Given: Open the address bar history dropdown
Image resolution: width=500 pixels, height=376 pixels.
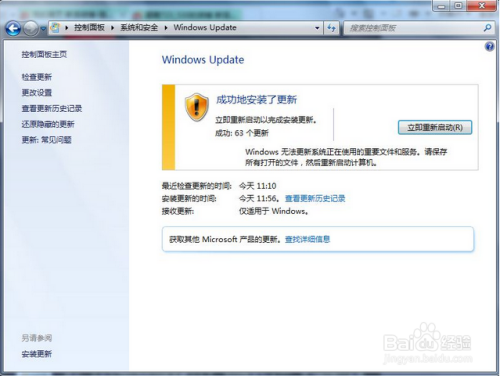Looking at the screenshot, I should (317, 28).
